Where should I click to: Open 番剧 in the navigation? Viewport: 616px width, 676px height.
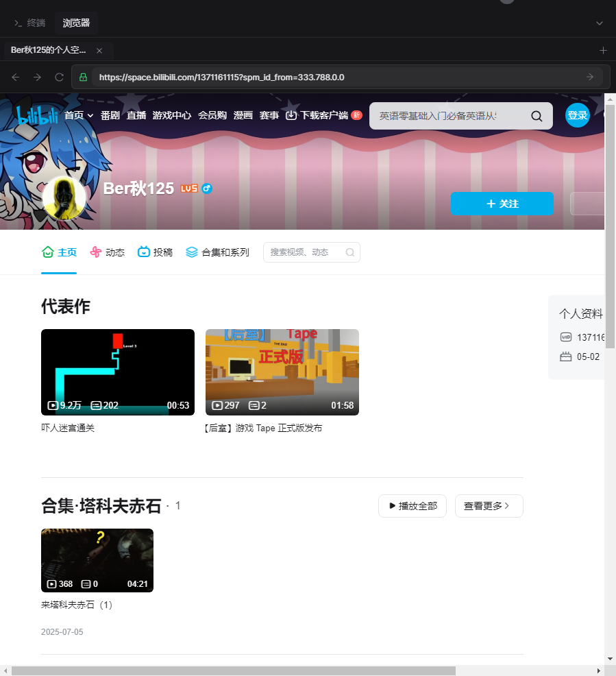110,115
